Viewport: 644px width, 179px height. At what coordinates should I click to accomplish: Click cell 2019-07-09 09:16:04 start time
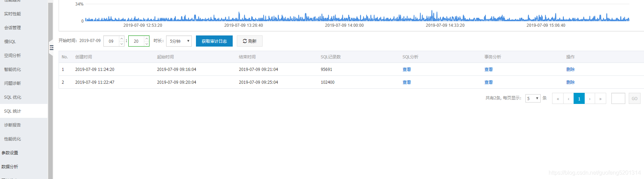point(177,70)
